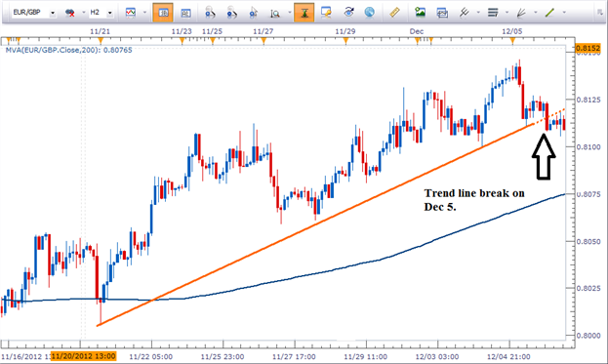The width and height of the screenshot is (608, 364).
Task: Click the 0.8050 price axis label
Action: pos(589,241)
